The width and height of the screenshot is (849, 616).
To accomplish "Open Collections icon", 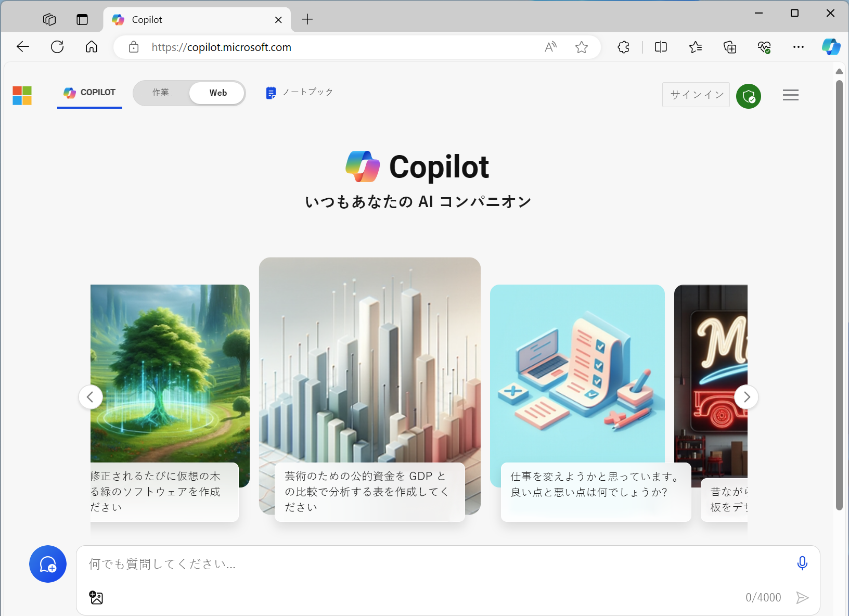I will (x=730, y=47).
